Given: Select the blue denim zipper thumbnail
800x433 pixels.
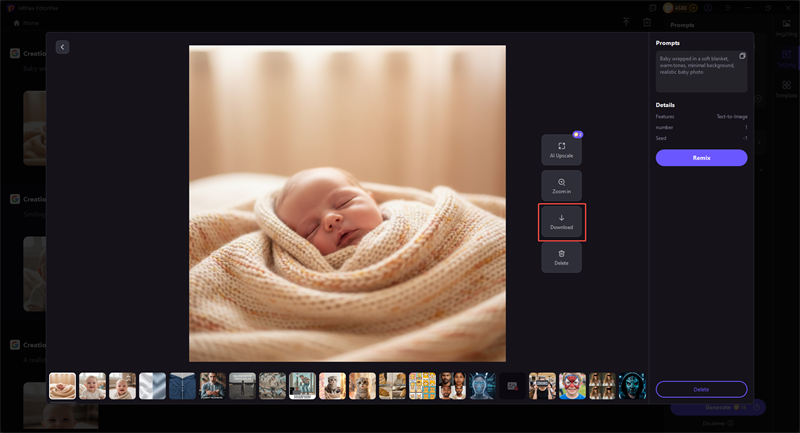Looking at the screenshot, I should click(x=182, y=386).
